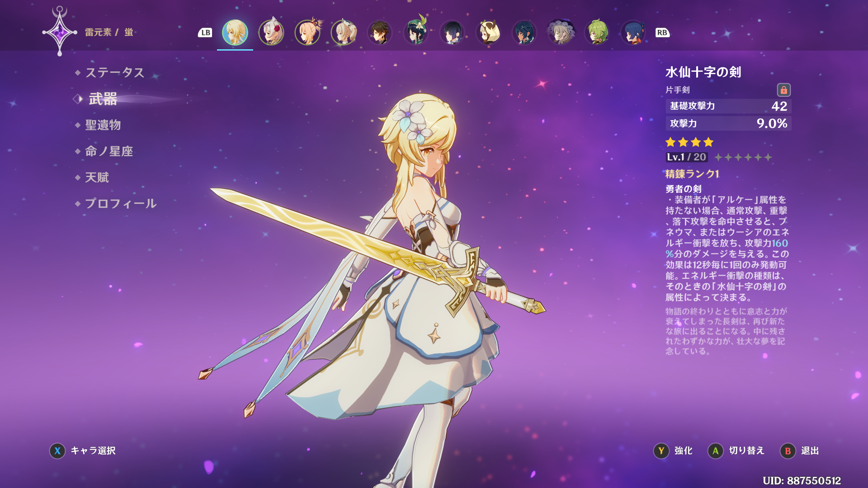
Task: Toggle the weapon lock icon
Action: coord(783,90)
